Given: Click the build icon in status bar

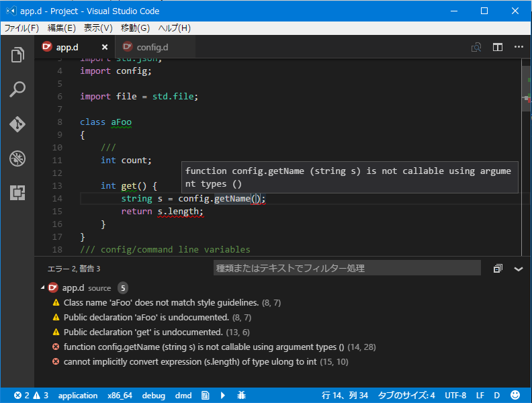Looking at the screenshot, I should tap(206, 395).
